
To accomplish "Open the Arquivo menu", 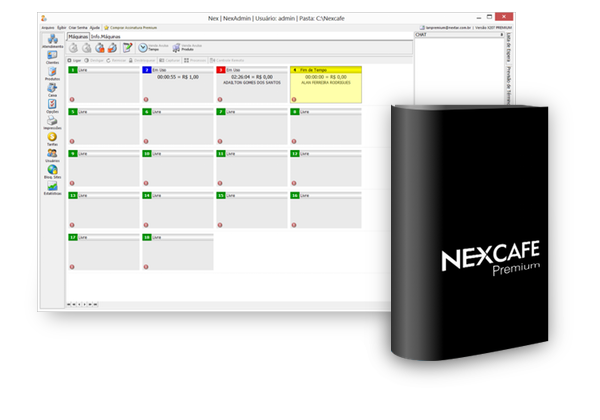I will point(48,26).
